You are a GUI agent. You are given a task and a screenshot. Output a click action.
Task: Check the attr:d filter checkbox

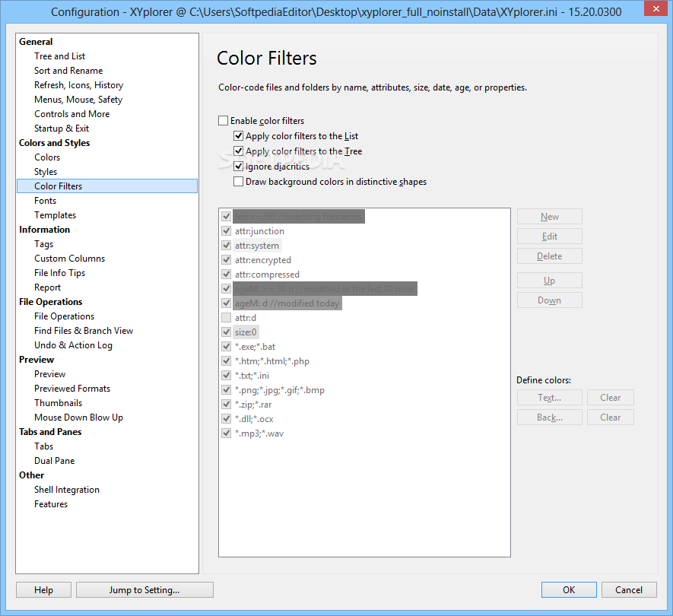point(226,318)
